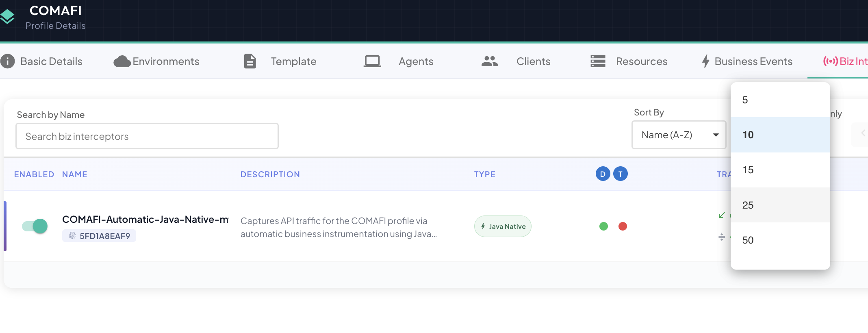Choose 15 in the page size list

[x=780, y=170]
